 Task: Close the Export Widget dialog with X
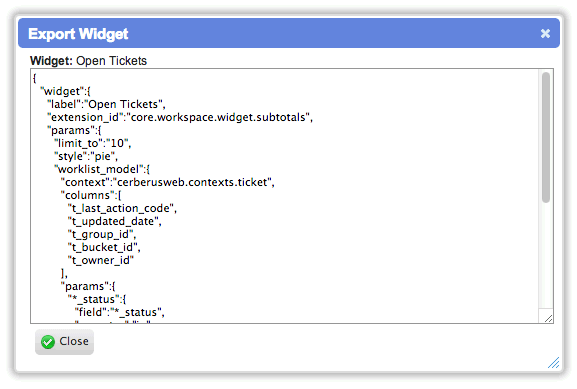click(545, 33)
